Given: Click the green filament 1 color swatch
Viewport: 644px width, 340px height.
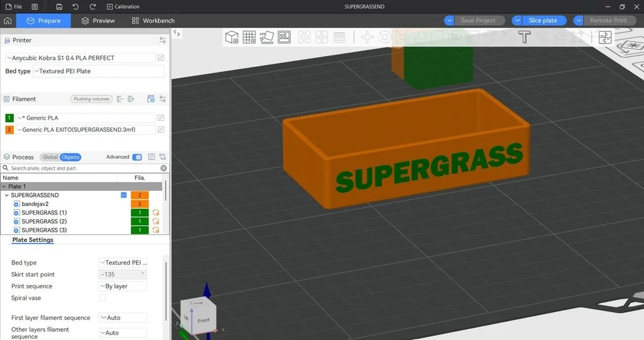Looking at the screenshot, I should (9, 118).
